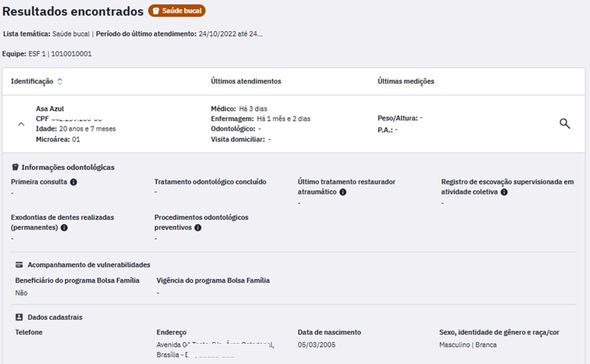Click the orange Saúde bucal badge
Screen dimensions: 590x364
(x=177, y=12)
